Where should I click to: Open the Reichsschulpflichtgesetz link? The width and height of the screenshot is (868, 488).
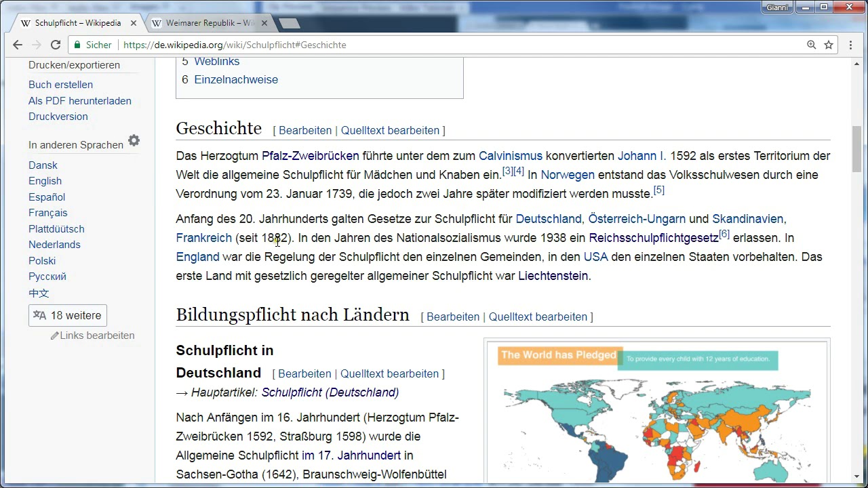(654, 238)
